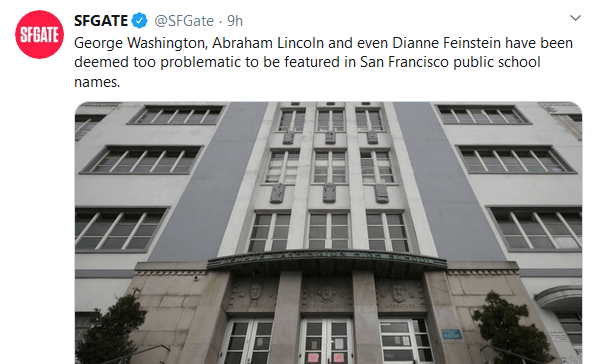
Task: Click the word 'names.' ending the tweet
Action: tap(97, 82)
